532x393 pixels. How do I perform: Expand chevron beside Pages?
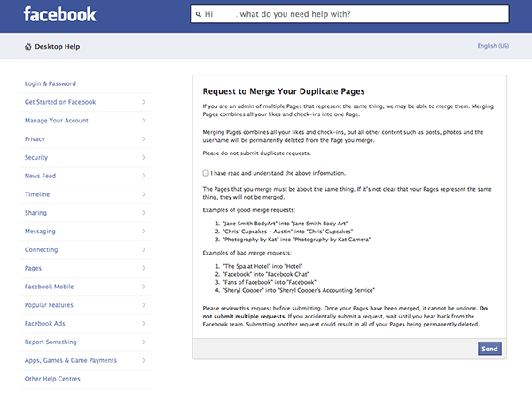(144, 268)
